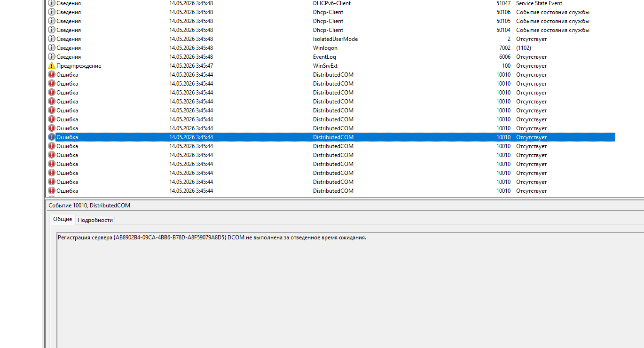
Task: Click the info icon of event 50104 row
Action: pyautogui.click(x=52, y=30)
